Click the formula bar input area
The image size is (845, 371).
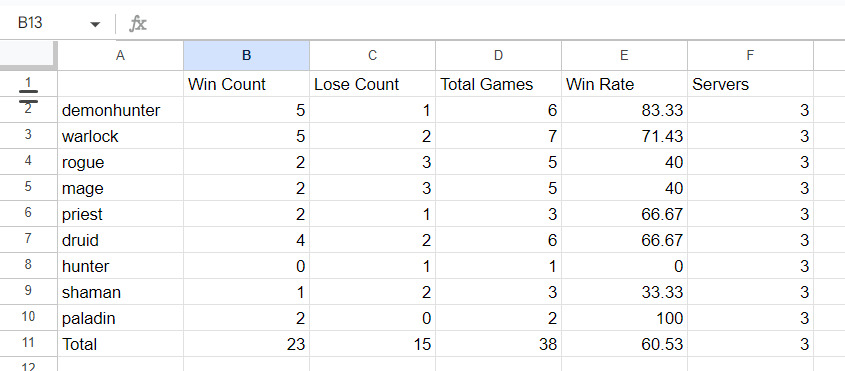click(496, 24)
